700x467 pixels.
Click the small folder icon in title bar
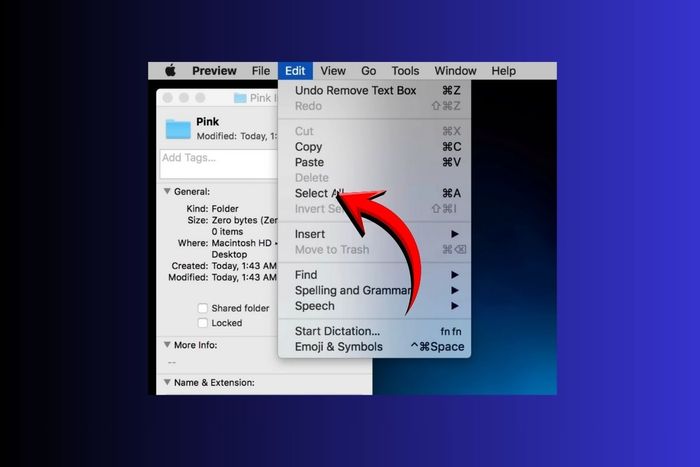pyautogui.click(x=240, y=98)
